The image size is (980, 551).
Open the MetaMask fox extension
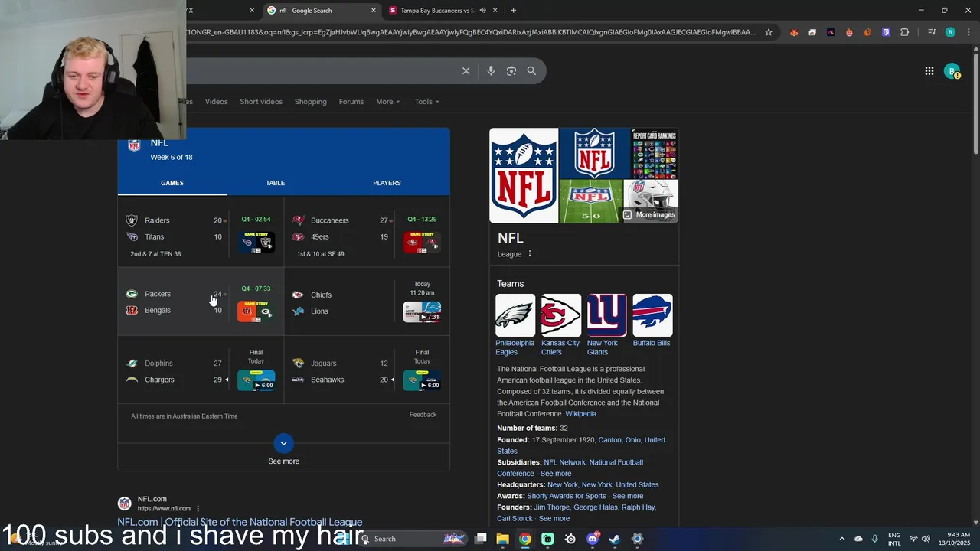(794, 32)
